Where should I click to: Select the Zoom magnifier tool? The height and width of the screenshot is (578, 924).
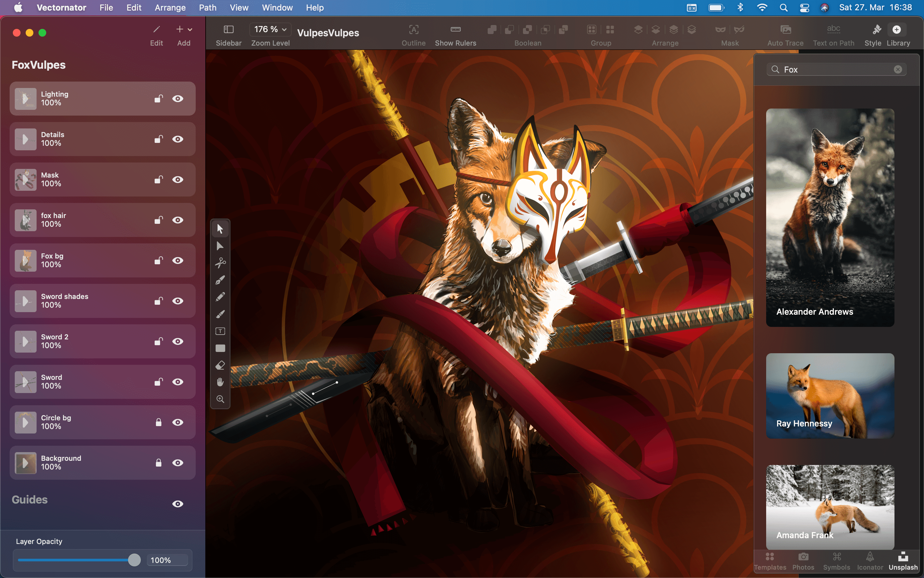pyautogui.click(x=220, y=399)
